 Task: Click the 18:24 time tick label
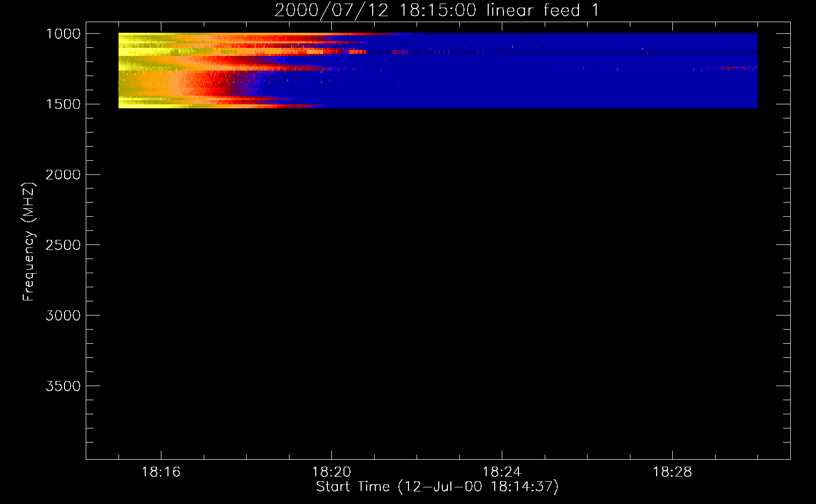coord(502,472)
